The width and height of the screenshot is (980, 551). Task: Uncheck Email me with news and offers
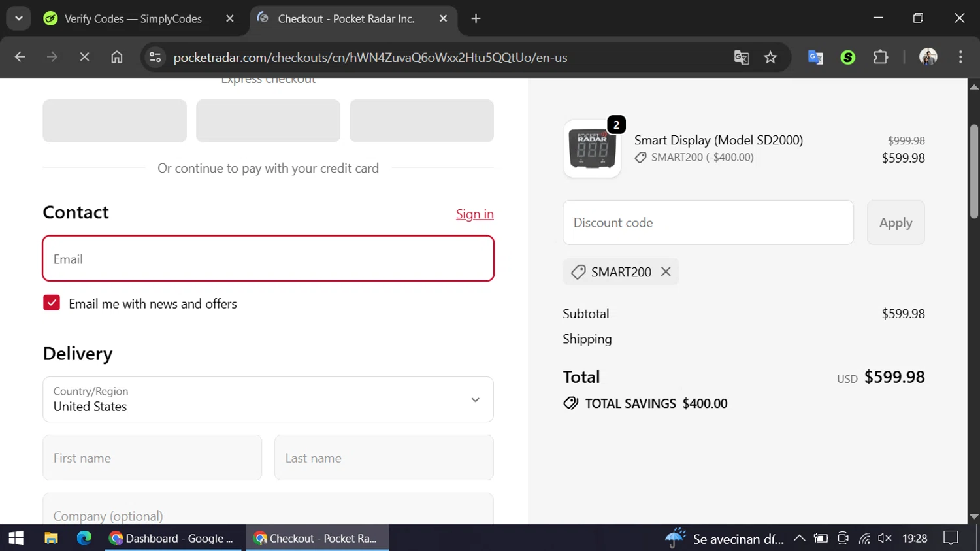(x=52, y=303)
